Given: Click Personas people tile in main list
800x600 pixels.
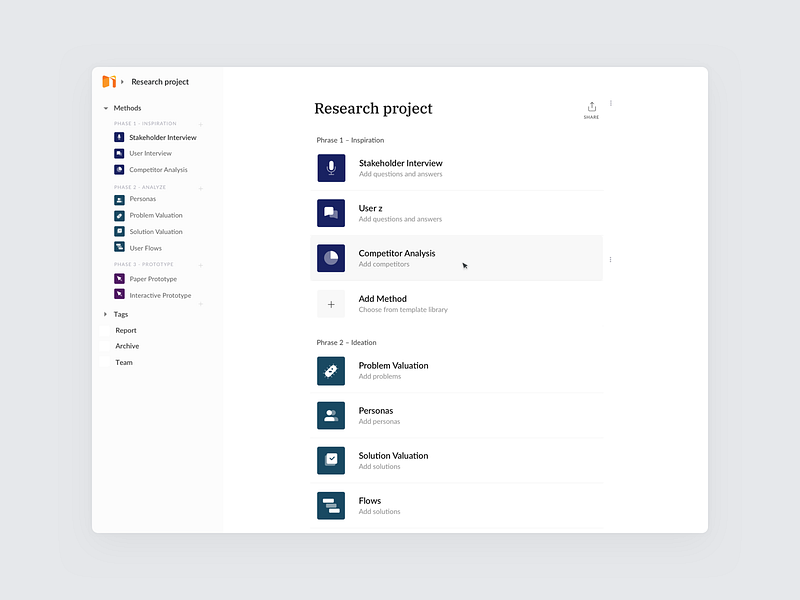Looking at the screenshot, I should 331,415.
